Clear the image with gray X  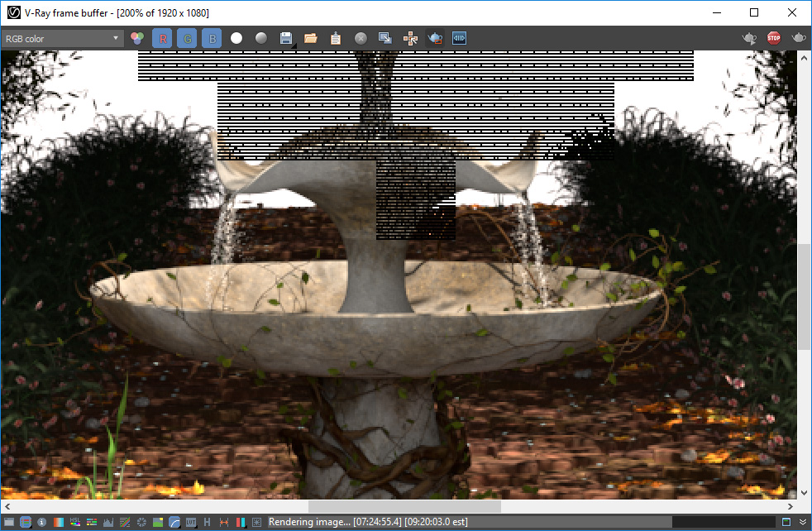click(361, 38)
